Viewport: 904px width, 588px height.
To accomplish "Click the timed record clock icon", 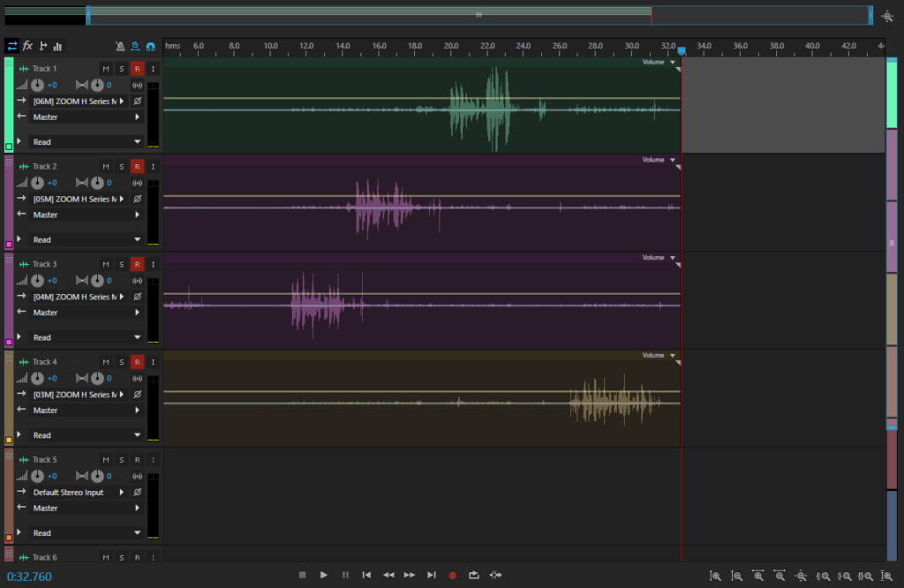I will click(x=135, y=46).
